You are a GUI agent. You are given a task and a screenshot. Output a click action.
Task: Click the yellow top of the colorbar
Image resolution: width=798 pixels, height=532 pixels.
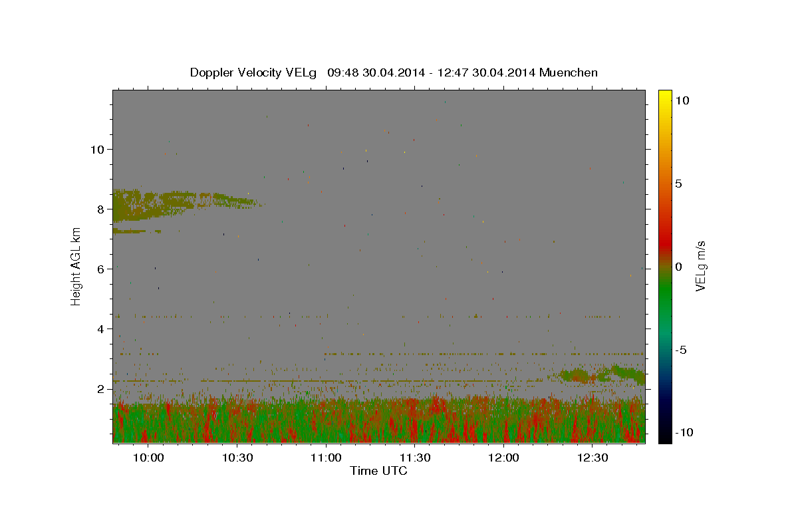[665, 94]
